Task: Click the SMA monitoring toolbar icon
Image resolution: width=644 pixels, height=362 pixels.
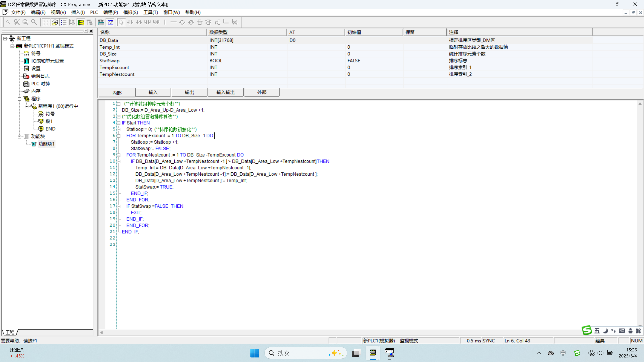Action: coord(101,22)
